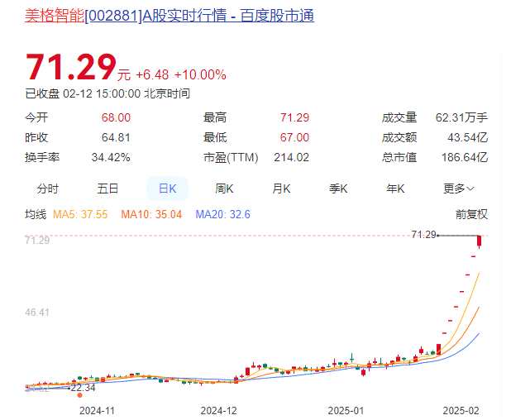Click the 最高 value 71.29
Viewport: 511px width, 420px height.
pos(294,117)
